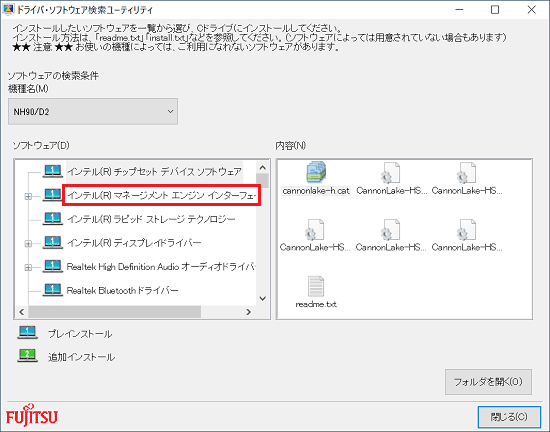
Task: Expand the Realtek High Definition Audio tree node
Action: coord(28,268)
